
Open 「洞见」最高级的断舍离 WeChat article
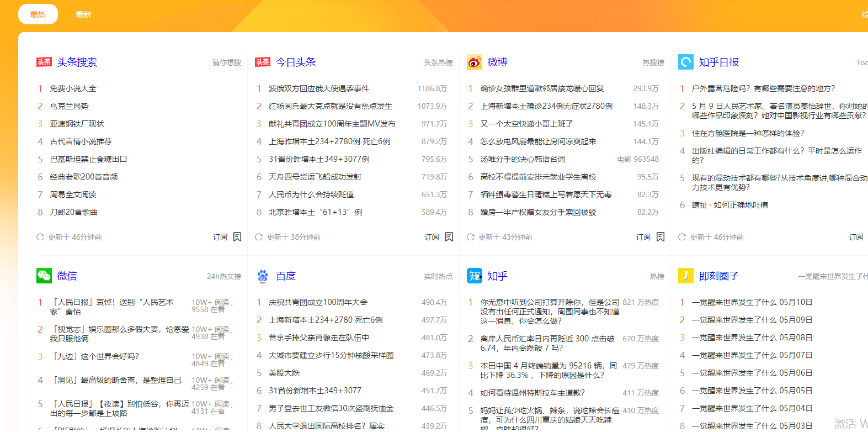pos(116,380)
